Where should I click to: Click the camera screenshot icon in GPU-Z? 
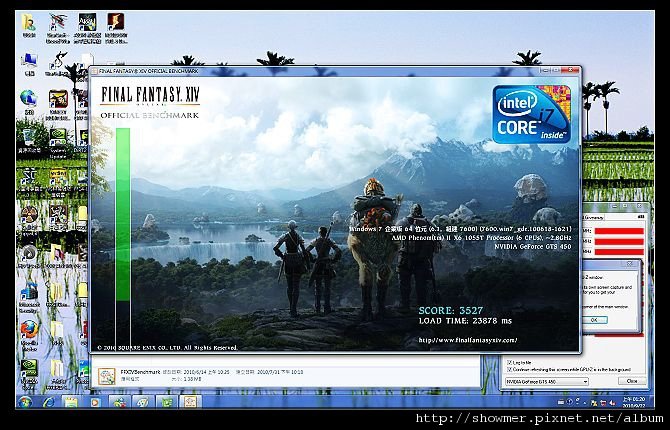[641, 217]
